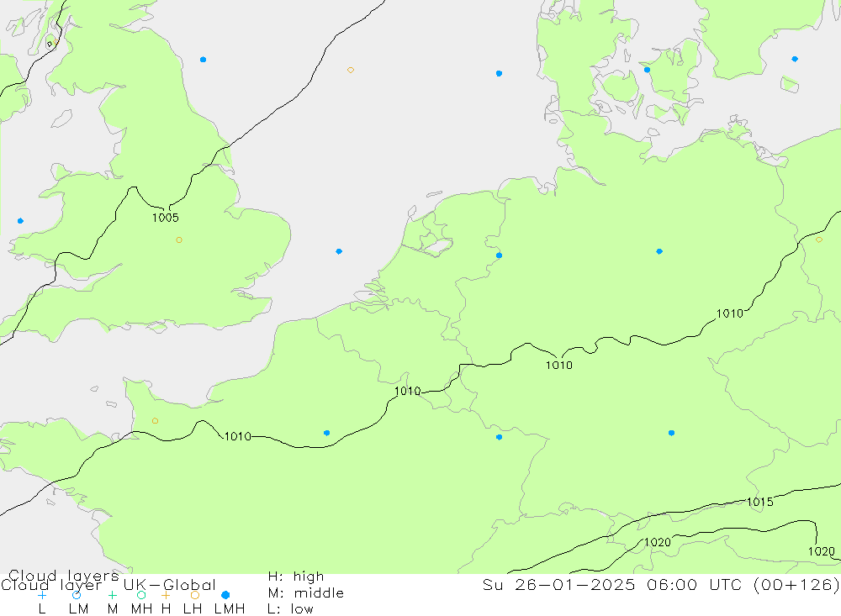This screenshot has height=616, width=841.
Task: Select orange LH marker in central North Sea
Action: coord(350,71)
